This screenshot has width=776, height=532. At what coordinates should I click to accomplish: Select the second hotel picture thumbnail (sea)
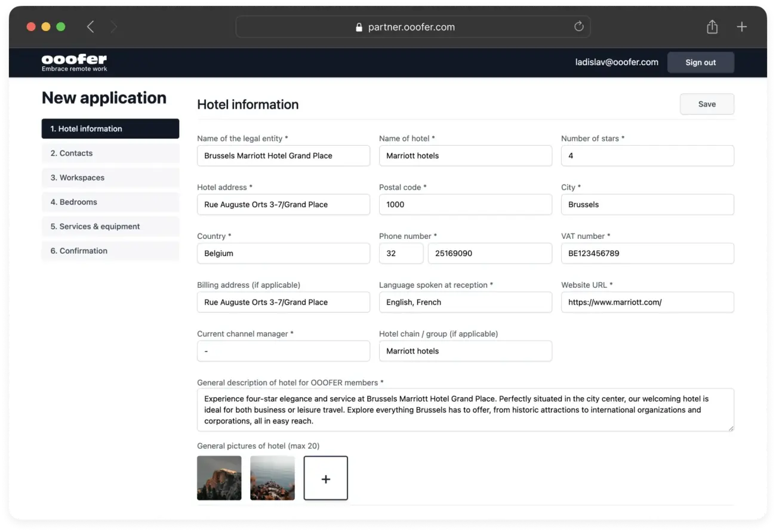(272, 478)
